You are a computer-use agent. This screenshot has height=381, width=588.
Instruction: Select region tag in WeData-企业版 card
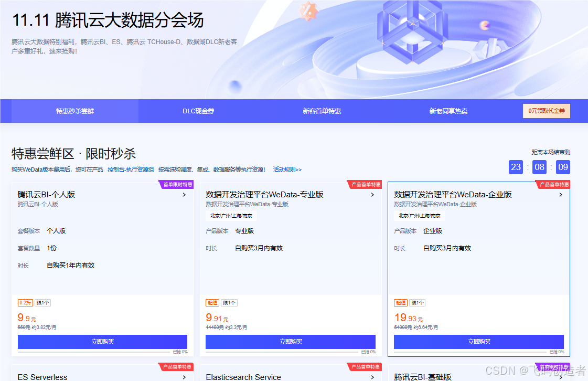[x=419, y=216]
